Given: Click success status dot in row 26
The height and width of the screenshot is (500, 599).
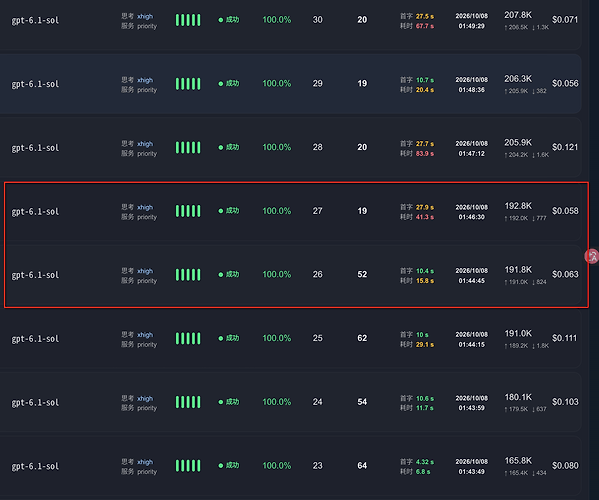Looking at the screenshot, I should pos(220,275).
